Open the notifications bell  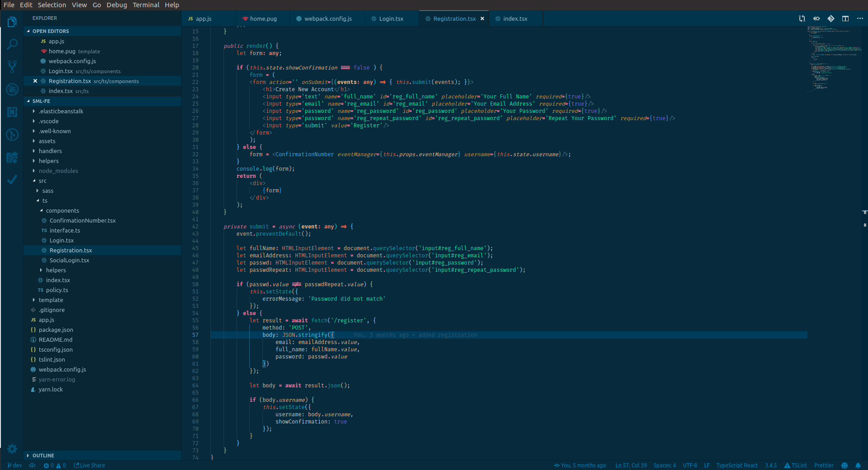(x=858, y=465)
